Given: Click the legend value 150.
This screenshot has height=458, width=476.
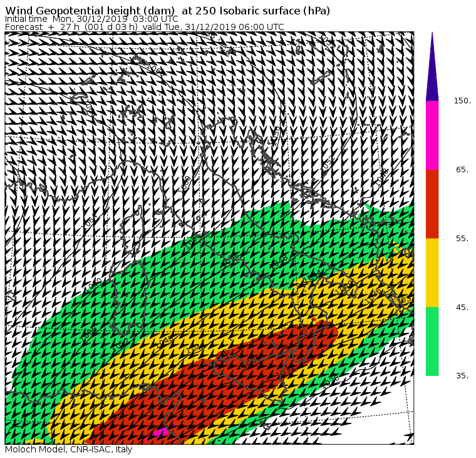Looking at the screenshot, I should [462, 101].
